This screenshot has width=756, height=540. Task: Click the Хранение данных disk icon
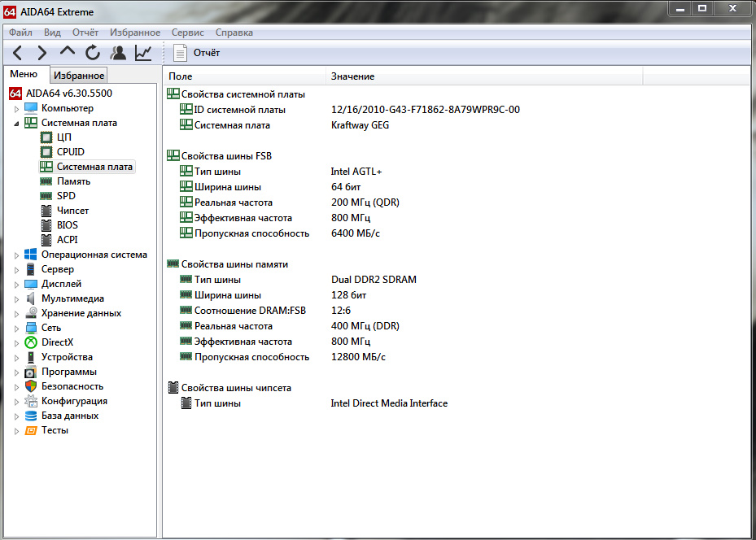(31, 313)
